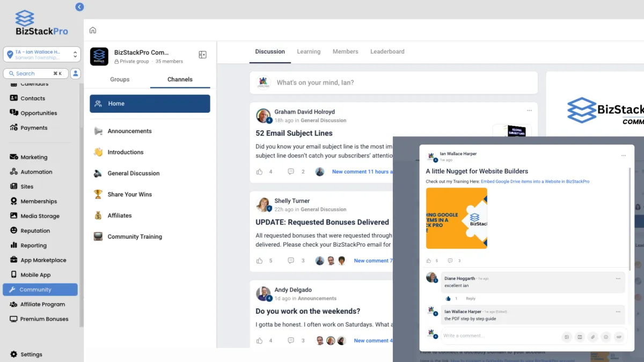Expand the account location switcher
Screen dimensions: 644x362
[42, 54]
